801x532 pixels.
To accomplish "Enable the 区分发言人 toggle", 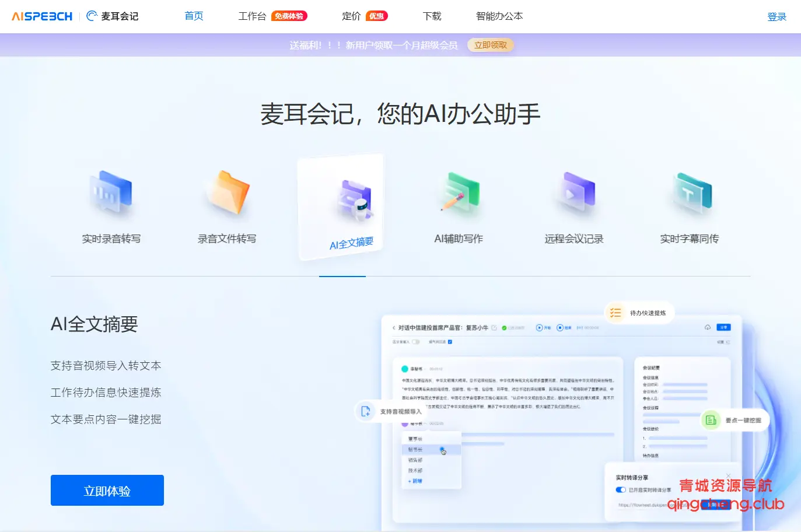I will tap(415, 342).
